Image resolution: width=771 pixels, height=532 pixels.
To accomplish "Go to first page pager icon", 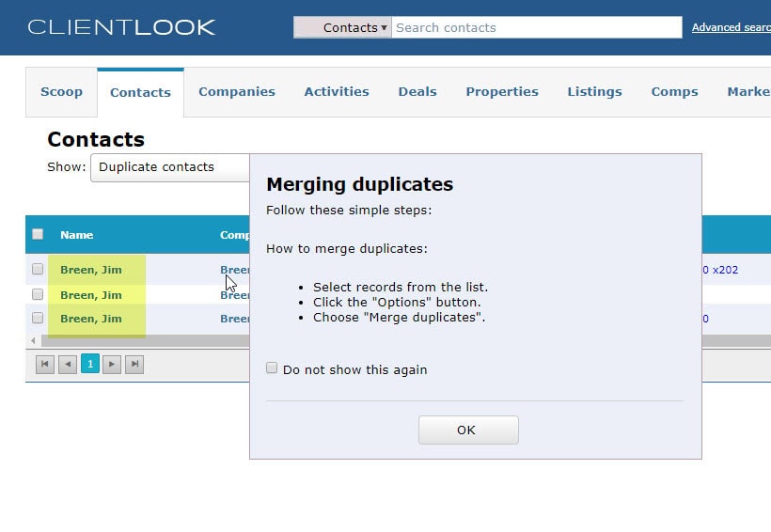I will click(x=45, y=365).
